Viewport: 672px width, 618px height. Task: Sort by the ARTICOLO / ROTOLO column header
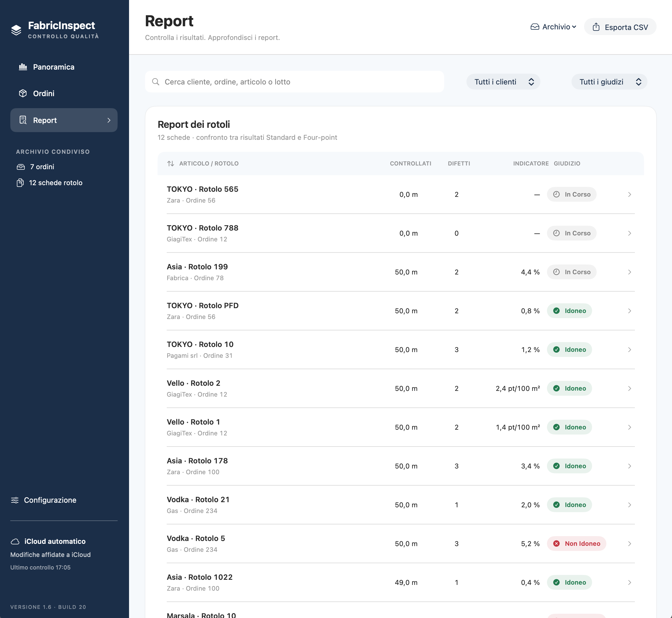209,163
